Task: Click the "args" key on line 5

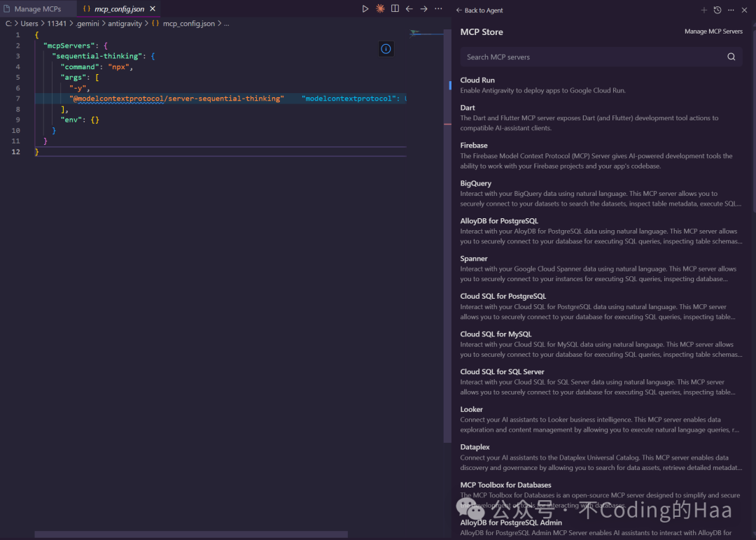Action: (x=73, y=77)
